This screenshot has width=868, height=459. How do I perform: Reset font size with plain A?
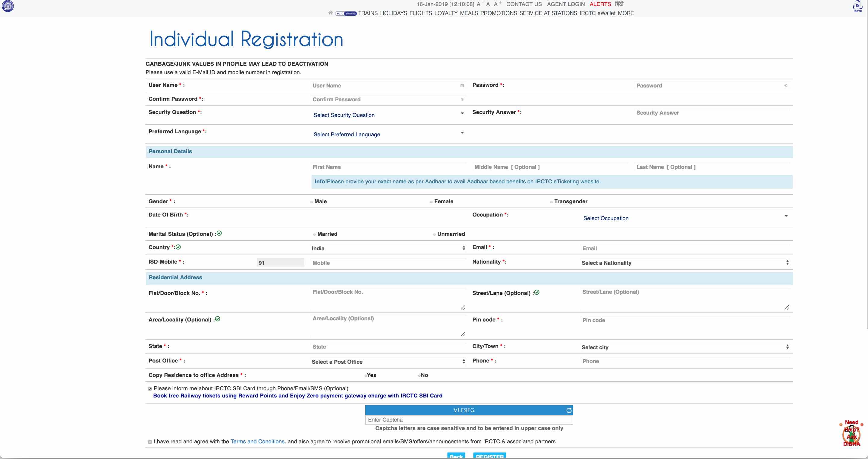488,4
